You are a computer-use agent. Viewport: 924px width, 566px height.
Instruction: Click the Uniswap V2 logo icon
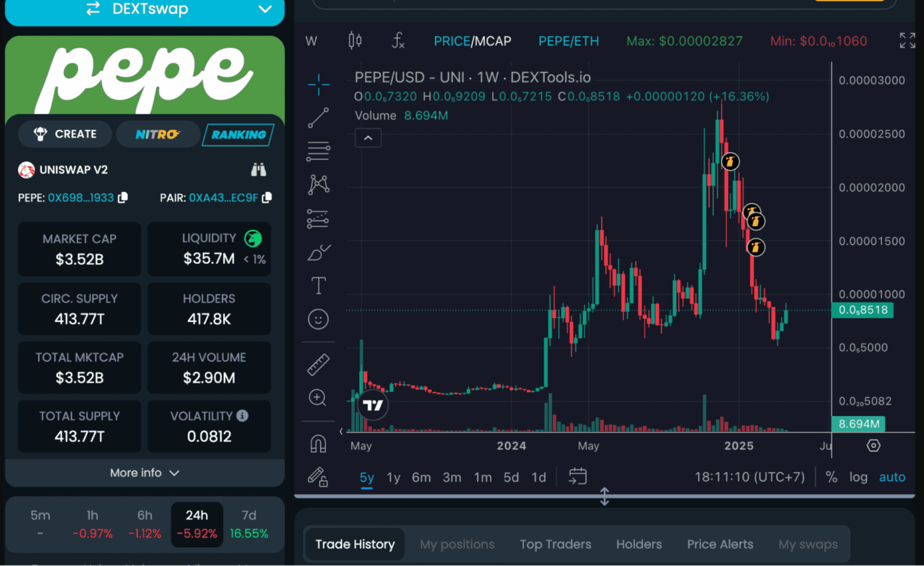(x=26, y=170)
